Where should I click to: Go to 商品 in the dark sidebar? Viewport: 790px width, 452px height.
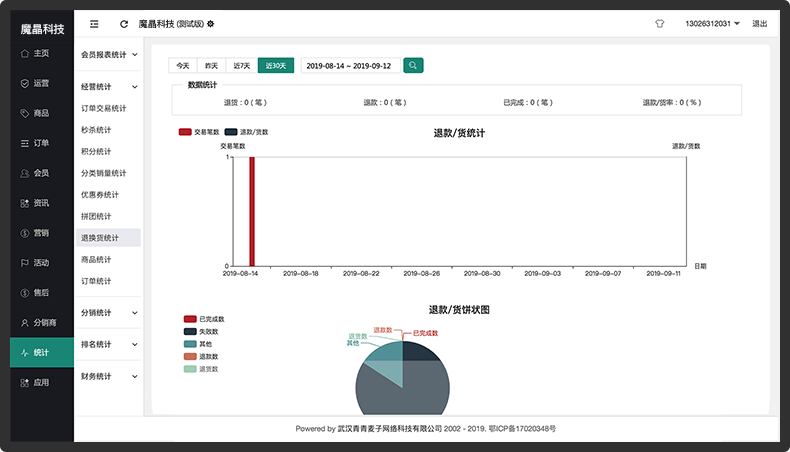(36, 113)
